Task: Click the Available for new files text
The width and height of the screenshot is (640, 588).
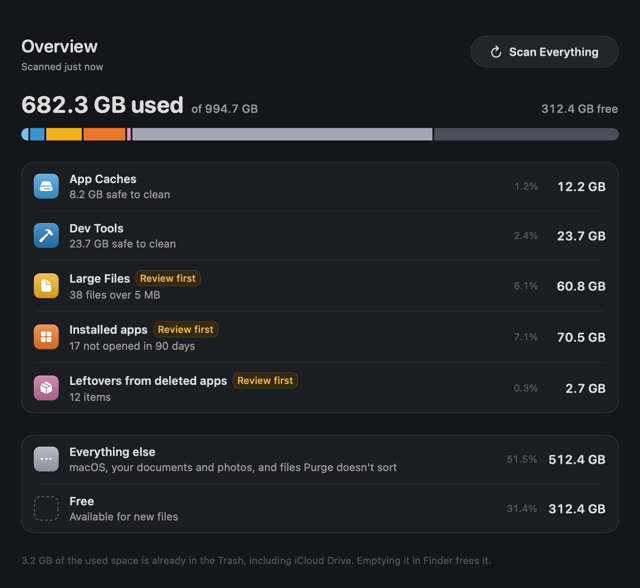Action: point(124,517)
